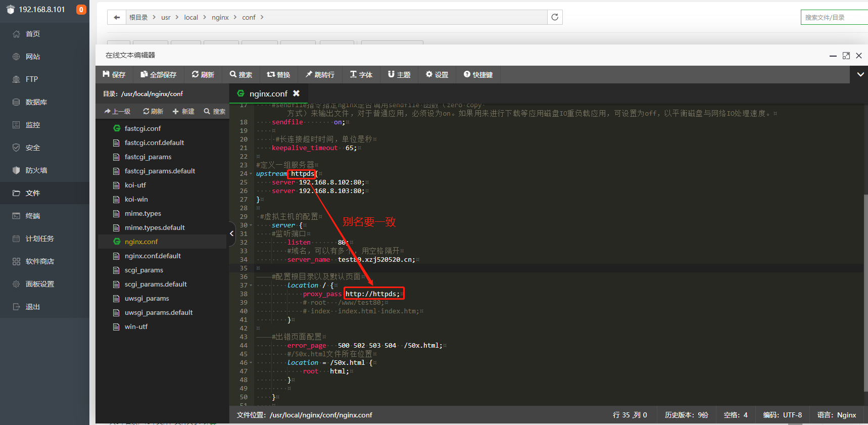Search files in sidebar 搜索
This screenshot has height=425, width=868.
click(x=215, y=111)
